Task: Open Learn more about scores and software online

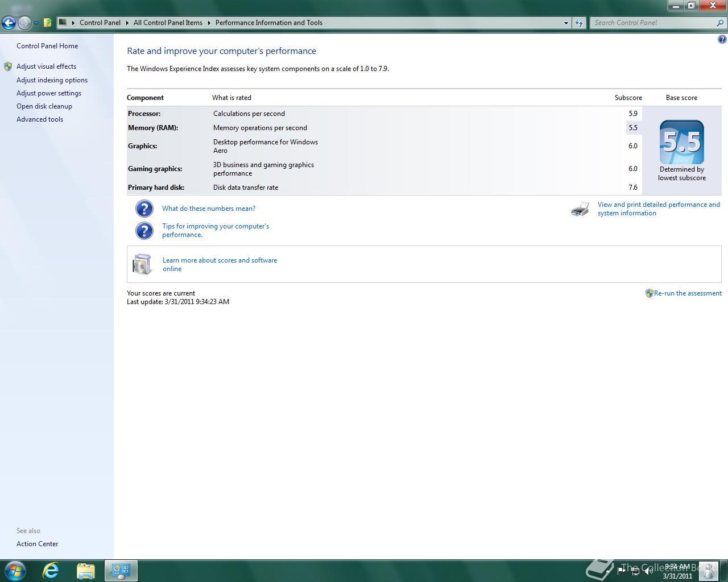Action: [x=220, y=264]
